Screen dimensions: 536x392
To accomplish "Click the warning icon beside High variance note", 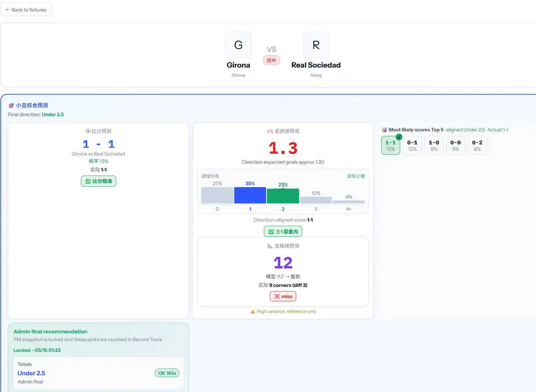I will (253, 311).
